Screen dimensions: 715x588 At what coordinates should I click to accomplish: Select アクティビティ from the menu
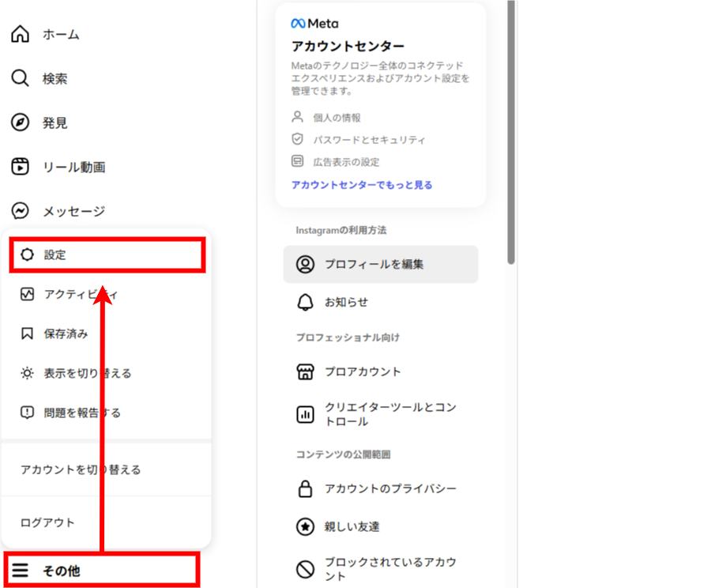(80, 294)
